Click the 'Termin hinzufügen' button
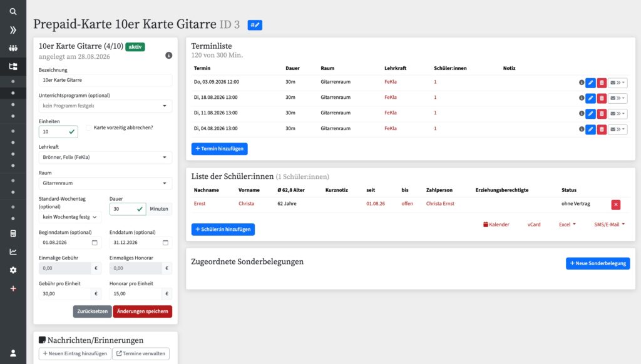This screenshot has height=364, width=641. [220, 149]
